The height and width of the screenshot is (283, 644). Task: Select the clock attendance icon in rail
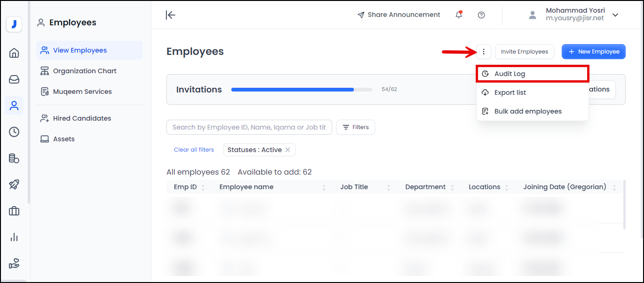(14, 132)
